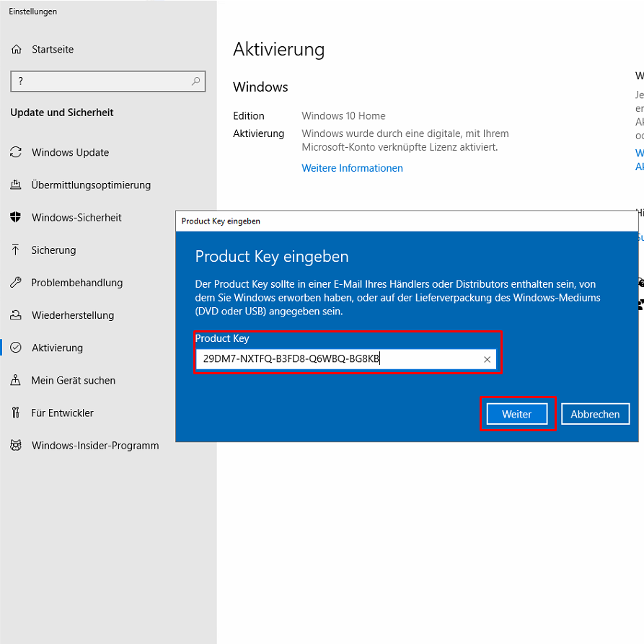This screenshot has height=644, width=644.
Task: Focus the settings search box
Action: point(101,81)
